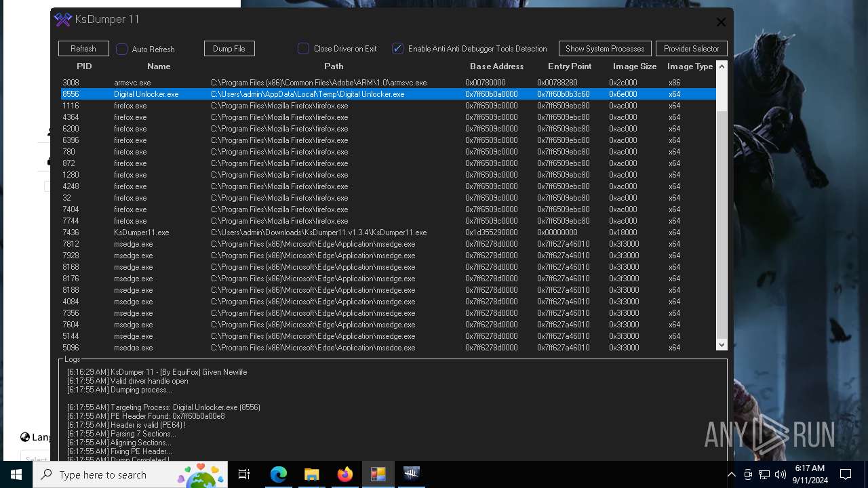The width and height of the screenshot is (868, 488).
Task: Select firefox.exe with PID 4248
Action: point(388,186)
